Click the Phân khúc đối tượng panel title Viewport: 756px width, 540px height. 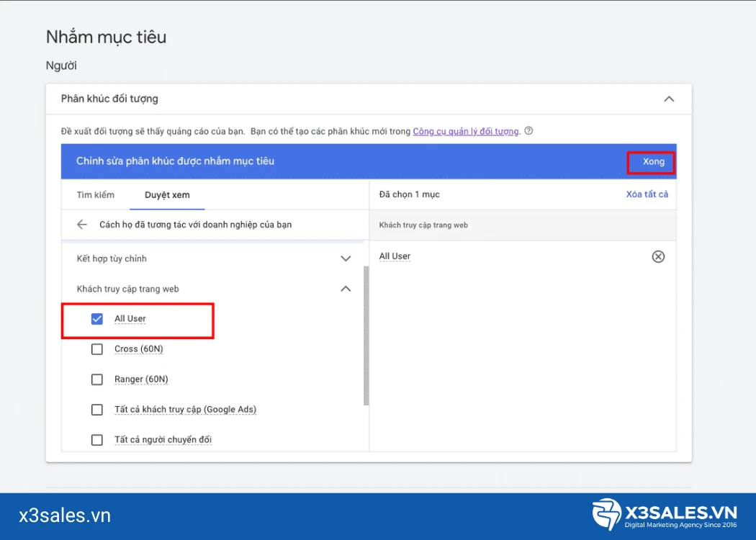pos(109,99)
